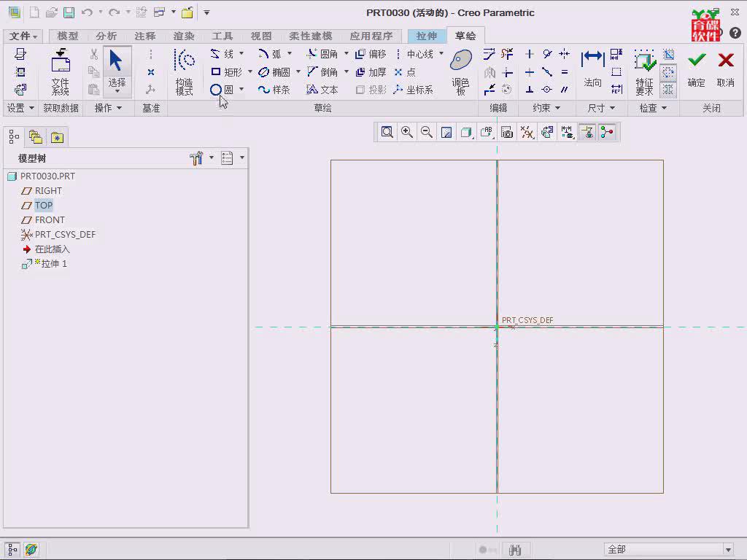Select the 中心线 (Centerline) tool
The height and width of the screenshot is (560, 747).
(414, 54)
